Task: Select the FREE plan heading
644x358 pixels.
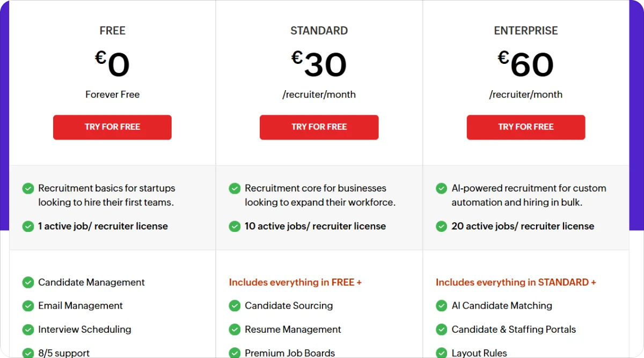Action: [x=112, y=31]
